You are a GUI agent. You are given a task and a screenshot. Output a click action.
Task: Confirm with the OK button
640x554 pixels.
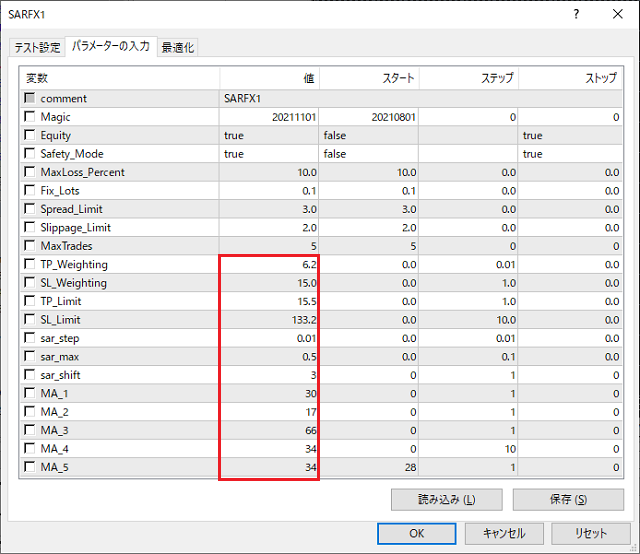(417, 534)
